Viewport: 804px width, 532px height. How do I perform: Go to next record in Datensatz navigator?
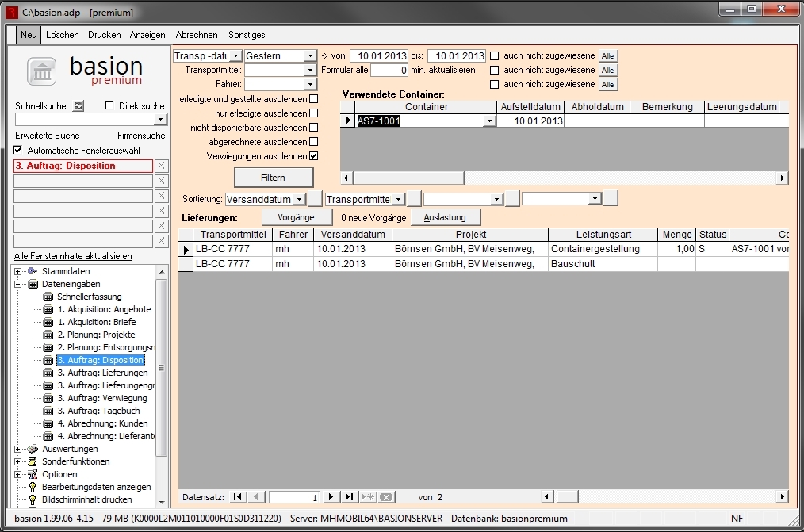(x=331, y=497)
